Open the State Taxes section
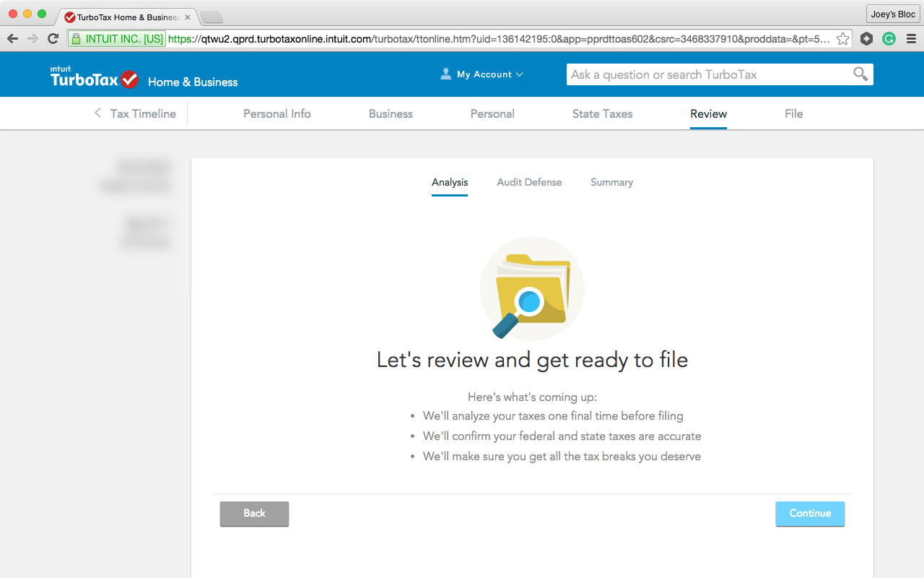This screenshot has height=578, width=924. 602,113
